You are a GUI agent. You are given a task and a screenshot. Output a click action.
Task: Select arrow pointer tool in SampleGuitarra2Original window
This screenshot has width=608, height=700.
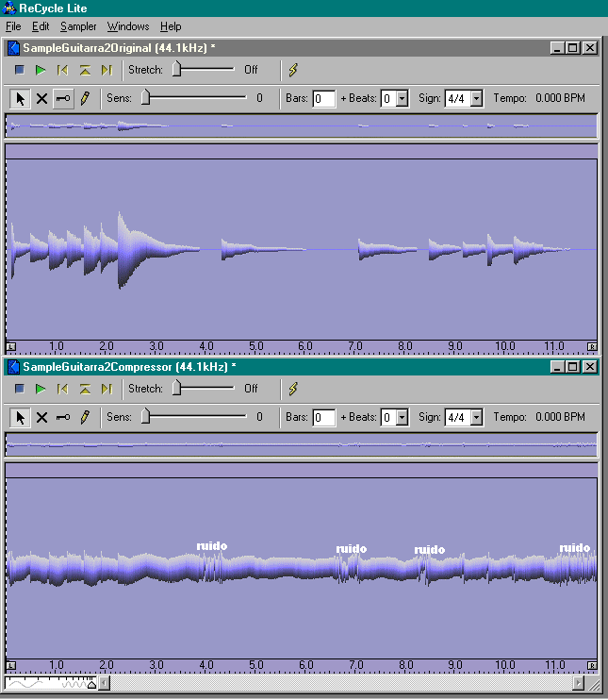click(20, 99)
